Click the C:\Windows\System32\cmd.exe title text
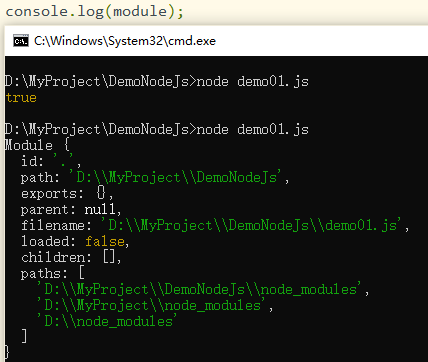Viewport: 428px width, 362px height. [x=125, y=41]
